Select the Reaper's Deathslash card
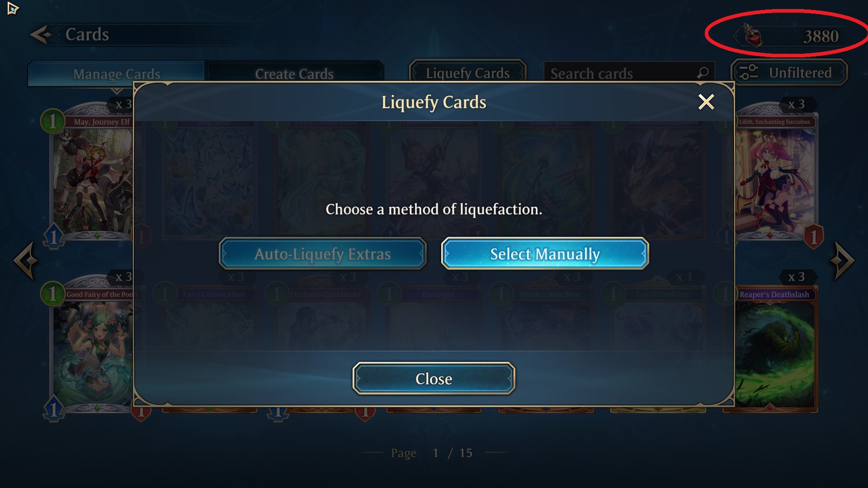 [774, 348]
